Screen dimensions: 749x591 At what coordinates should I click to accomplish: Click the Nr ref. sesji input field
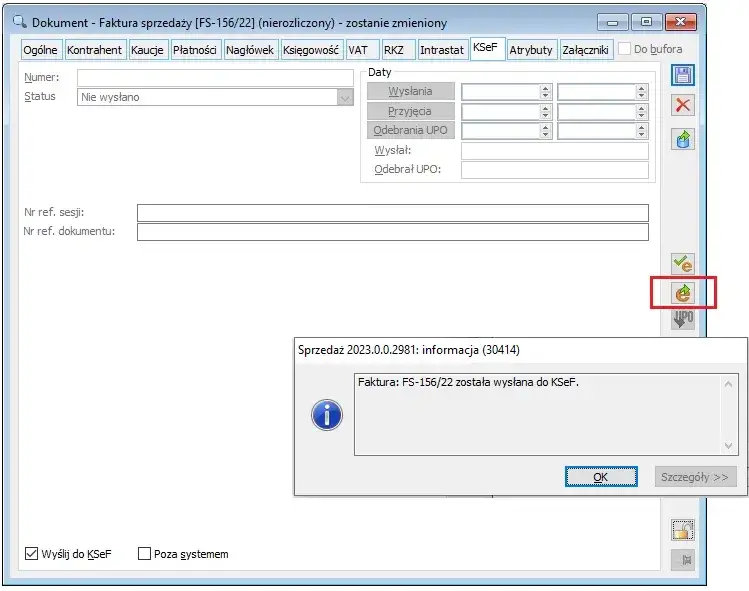[x=392, y=213]
